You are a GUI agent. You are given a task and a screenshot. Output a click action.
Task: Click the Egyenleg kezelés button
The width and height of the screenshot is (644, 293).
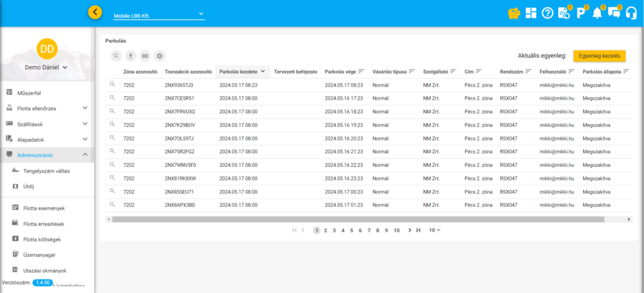click(x=599, y=55)
